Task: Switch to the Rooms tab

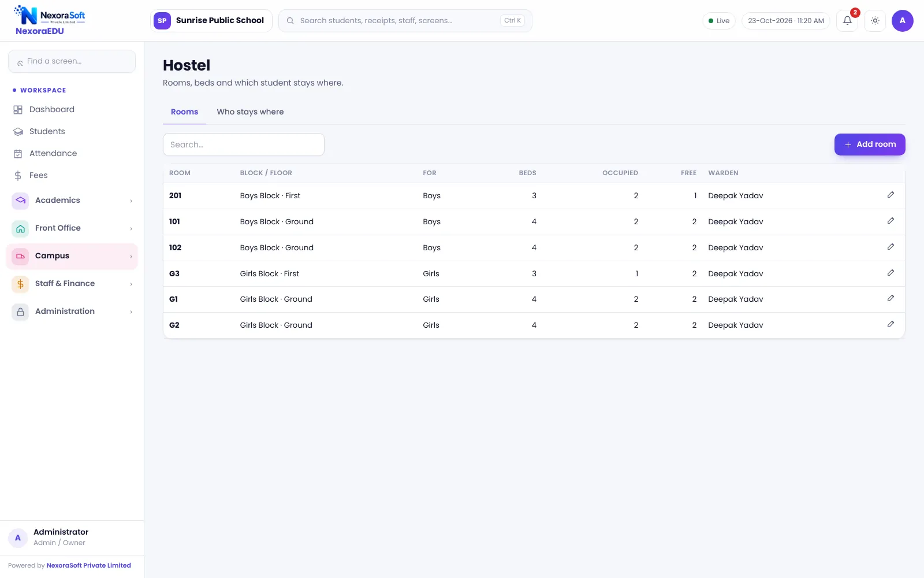Action: 184,112
